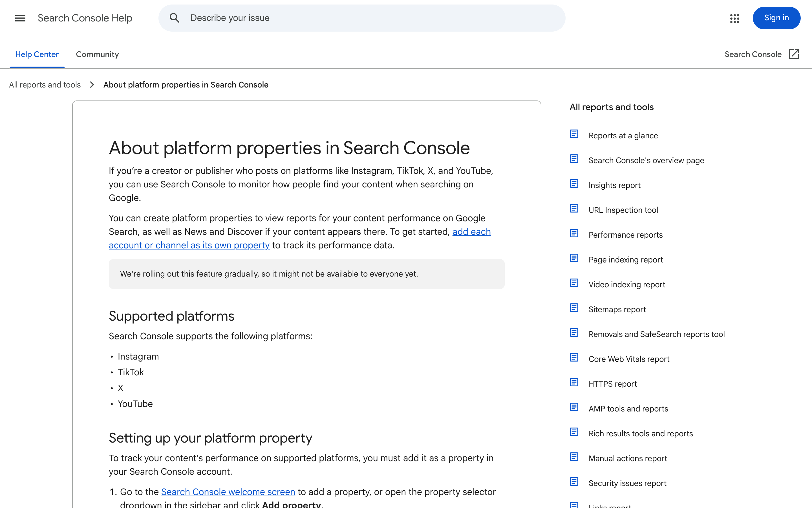The height and width of the screenshot is (508, 812).
Task: Open the HTTPS report article
Action: [x=613, y=384]
